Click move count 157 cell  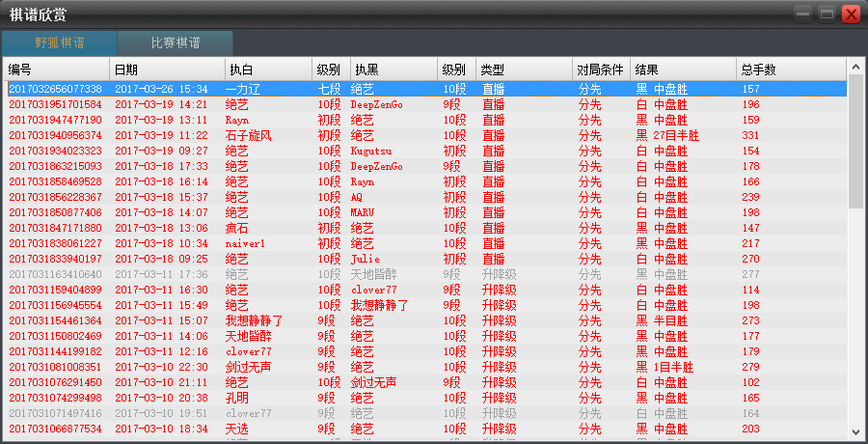tap(750, 89)
